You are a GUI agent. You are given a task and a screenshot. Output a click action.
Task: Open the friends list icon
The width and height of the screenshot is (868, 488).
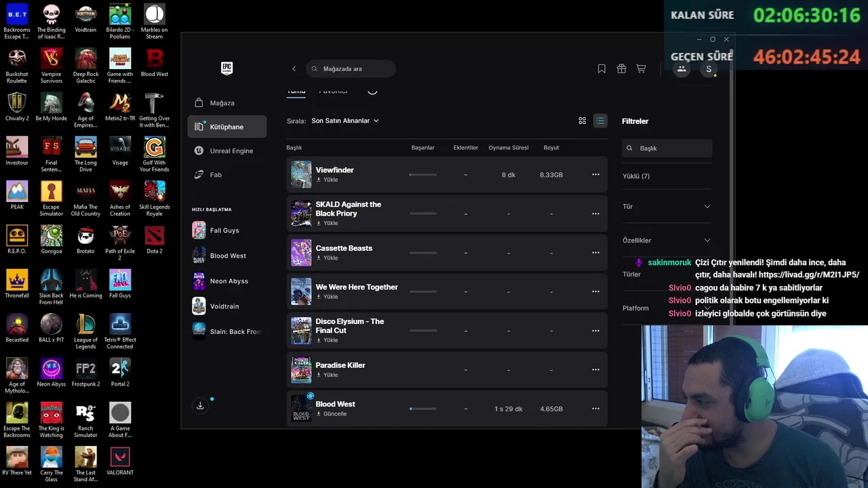coord(682,68)
